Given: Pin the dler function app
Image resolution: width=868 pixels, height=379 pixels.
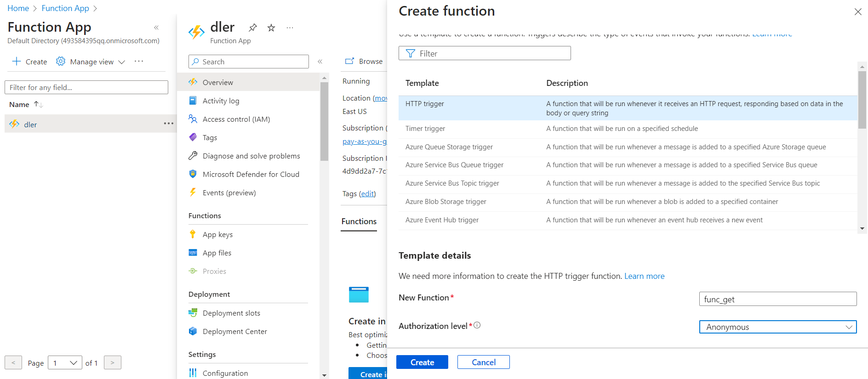Looking at the screenshot, I should [253, 28].
